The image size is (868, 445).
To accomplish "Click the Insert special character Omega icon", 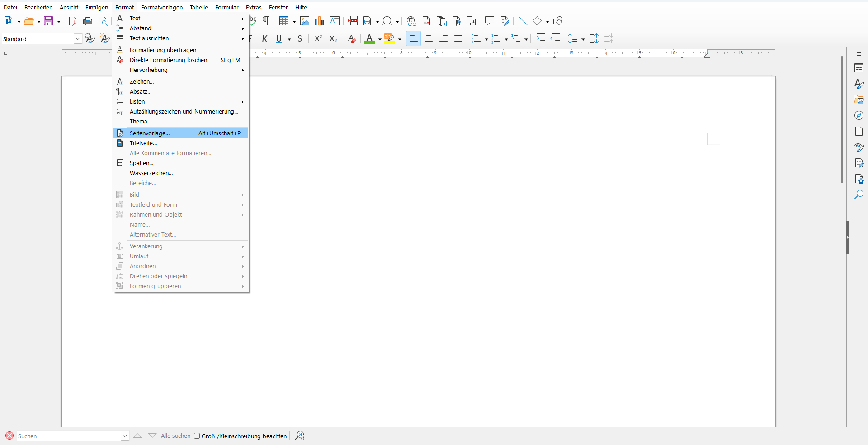I will point(387,21).
